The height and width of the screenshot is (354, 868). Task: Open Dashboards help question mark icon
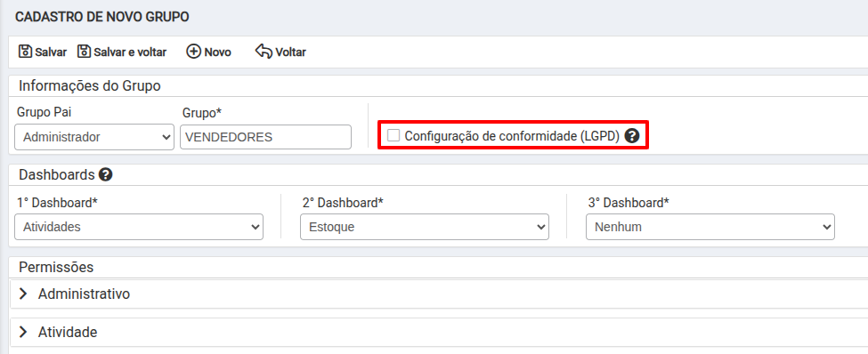[x=105, y=175]
